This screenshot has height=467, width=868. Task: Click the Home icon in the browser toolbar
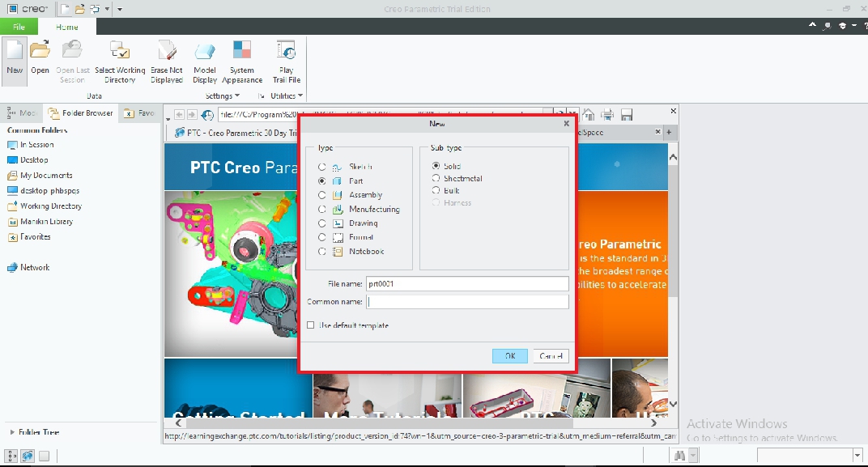coord(589,114)
